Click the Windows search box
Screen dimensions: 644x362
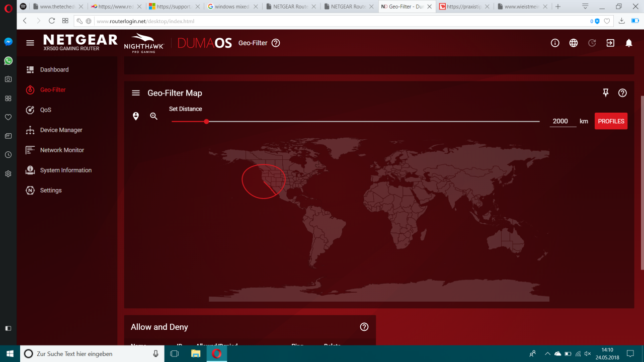pyautogui.click(x=92, y=353)
